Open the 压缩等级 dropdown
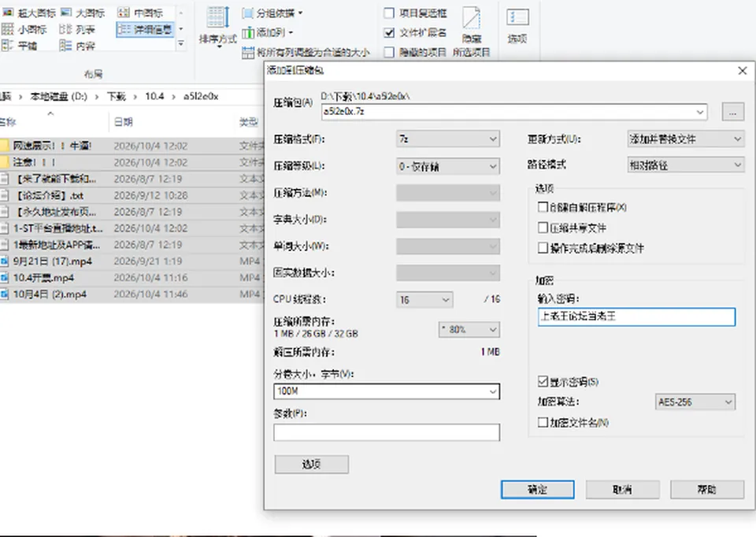This screenshot has width=756, height=537. pos(448,166)
